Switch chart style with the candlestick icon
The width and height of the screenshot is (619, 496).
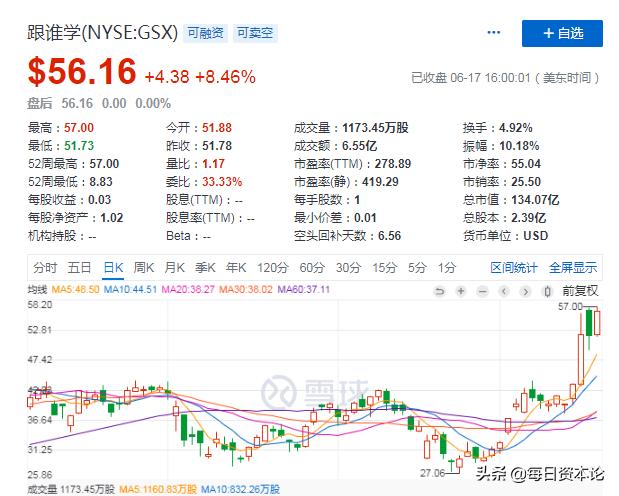click(x=547, y=291)
